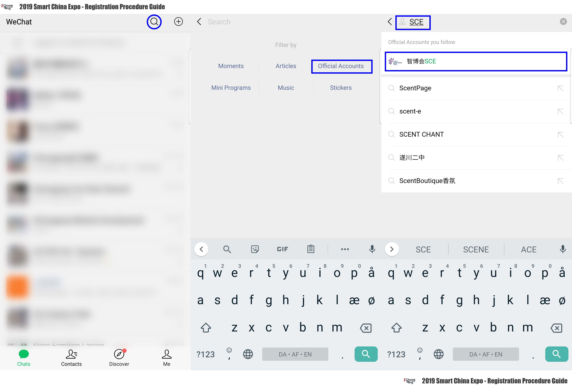
Task: Open the Me profile tab
Action: [167, 358]
